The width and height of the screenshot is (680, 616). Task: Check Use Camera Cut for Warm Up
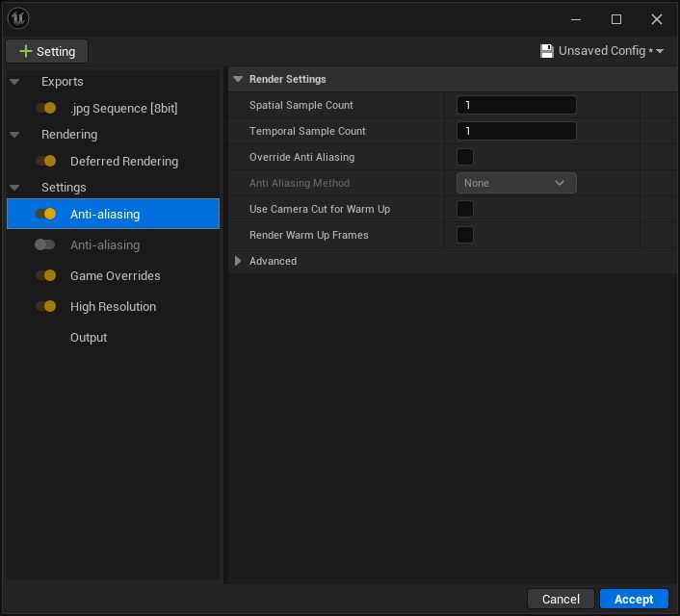click(465, 209)
